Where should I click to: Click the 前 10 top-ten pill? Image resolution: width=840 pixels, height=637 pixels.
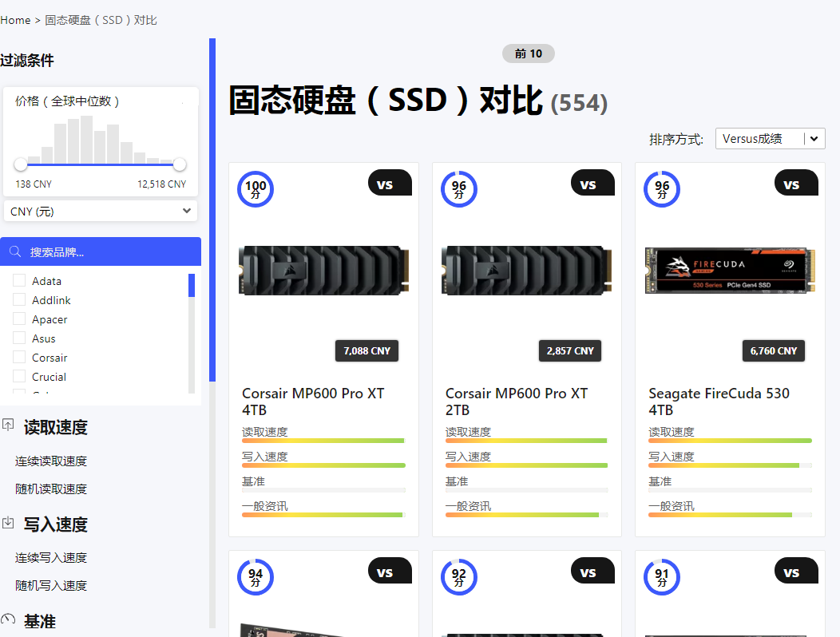click(x=529, y=53)
